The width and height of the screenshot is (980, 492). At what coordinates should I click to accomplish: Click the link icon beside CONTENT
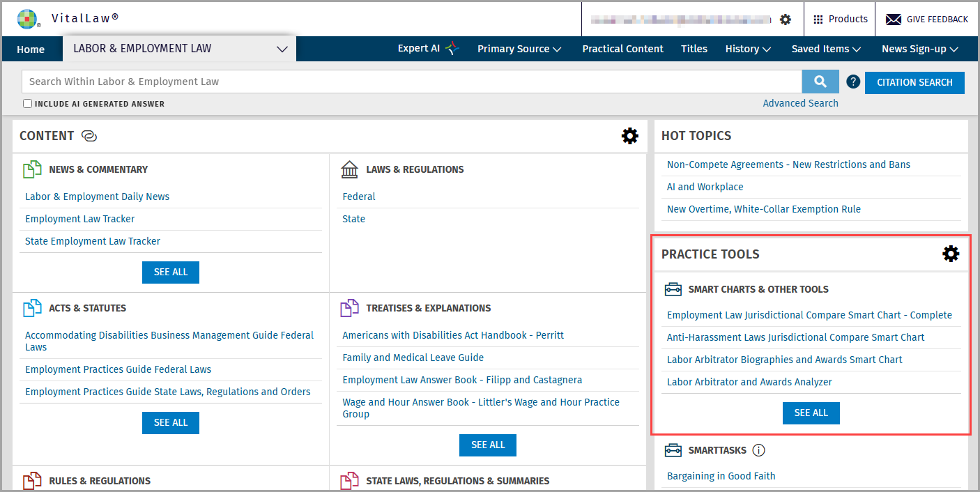click(x=89, y=136)
